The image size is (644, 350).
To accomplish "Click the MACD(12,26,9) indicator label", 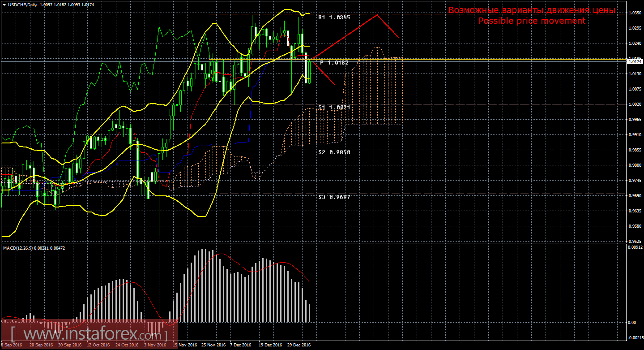I will pyautogui.click(x=18, y=248).
